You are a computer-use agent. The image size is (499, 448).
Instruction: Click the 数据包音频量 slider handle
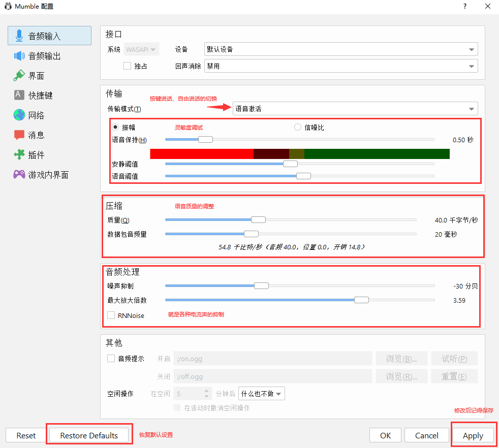251,234
